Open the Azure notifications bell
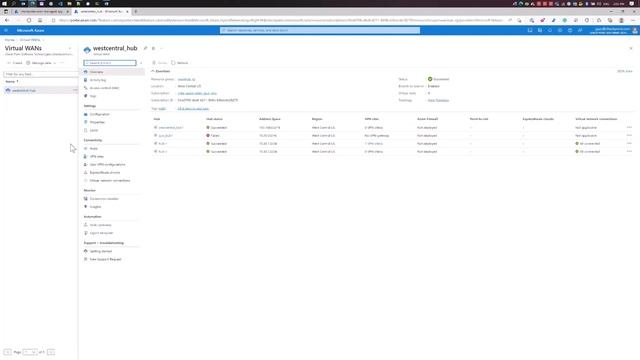Screen dimensions: 640x360 coord(550,30)
